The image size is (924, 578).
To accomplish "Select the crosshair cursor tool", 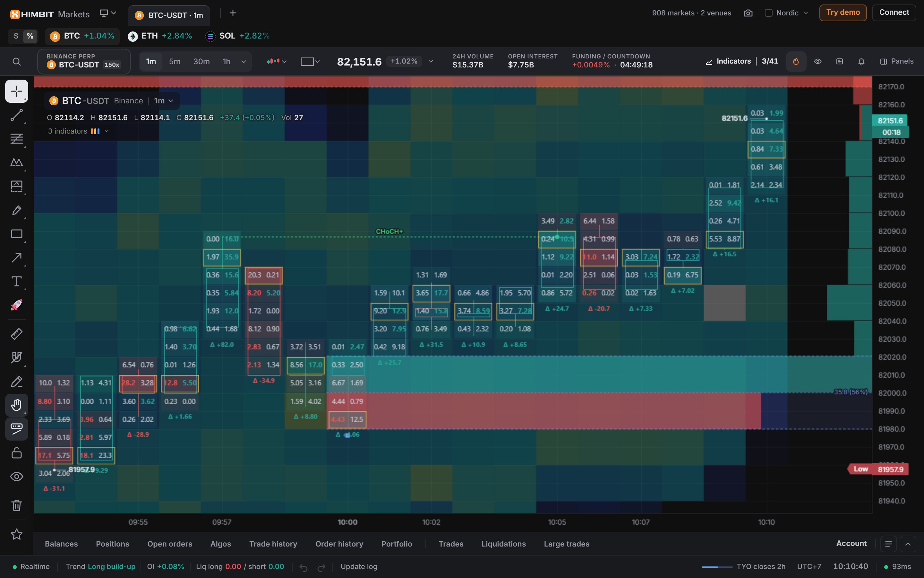I will point(16,91).
